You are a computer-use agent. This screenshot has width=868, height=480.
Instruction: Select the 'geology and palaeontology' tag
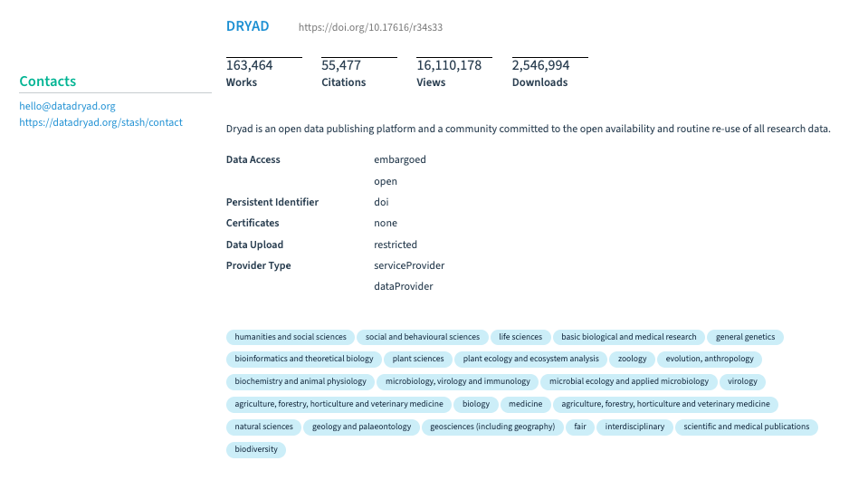[361, 427]
